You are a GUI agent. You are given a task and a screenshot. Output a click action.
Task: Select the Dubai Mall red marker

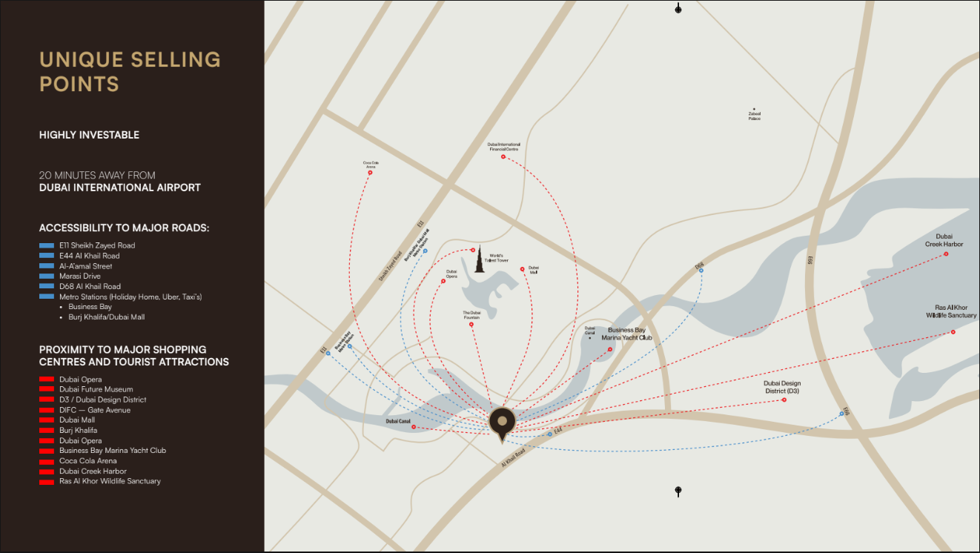click(x=523, y=269)
